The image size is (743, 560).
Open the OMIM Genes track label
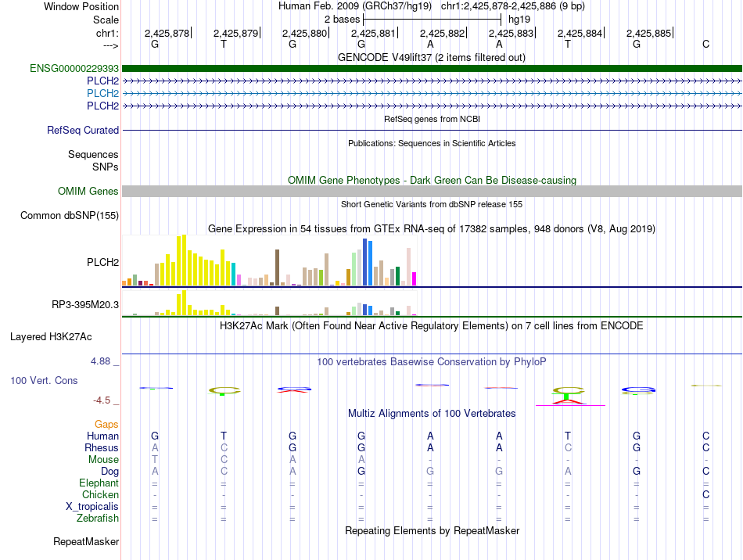click(x=88, y=192)
